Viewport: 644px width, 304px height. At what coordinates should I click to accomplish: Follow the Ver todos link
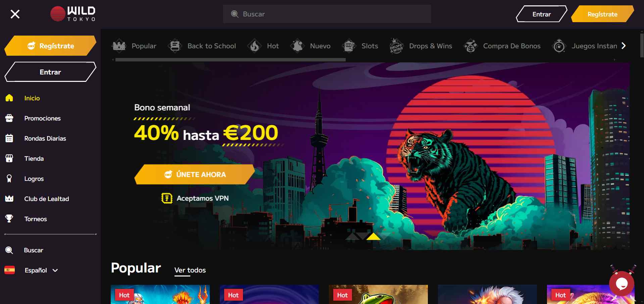(x=190, y=270)
